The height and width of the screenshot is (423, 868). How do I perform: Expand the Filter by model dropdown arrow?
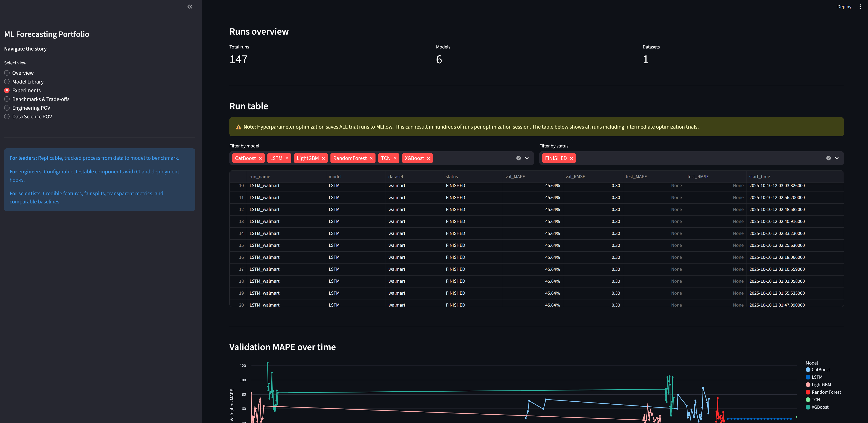(527, 158)
